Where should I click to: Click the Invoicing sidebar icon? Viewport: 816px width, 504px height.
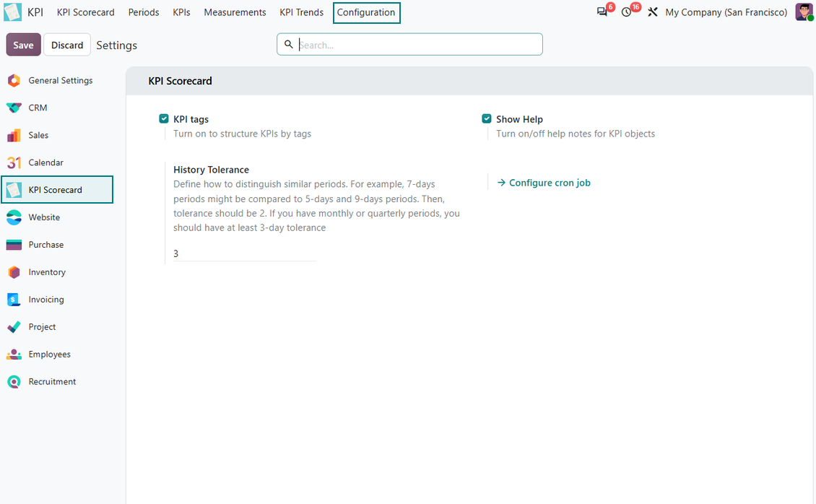tap(14, 300)
